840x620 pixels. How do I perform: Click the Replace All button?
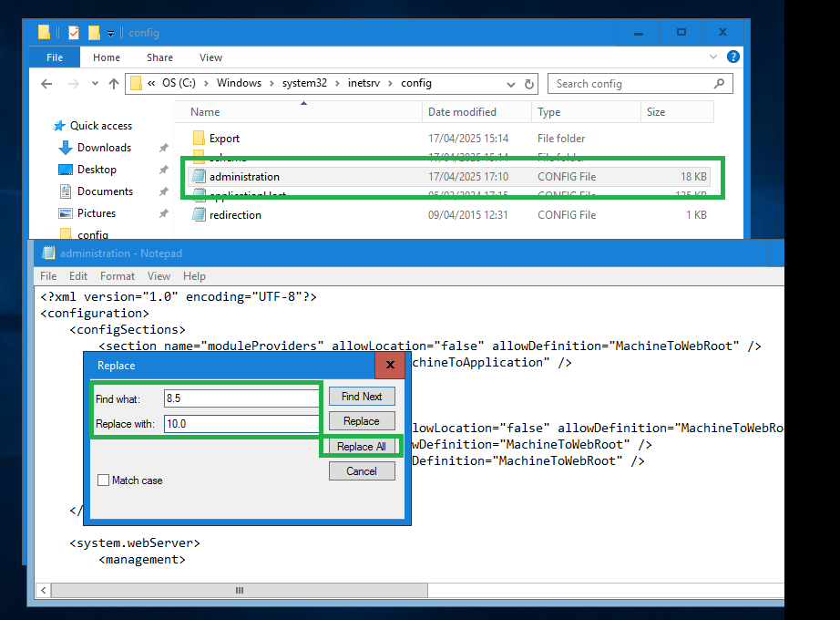click(x=362, y=446)
